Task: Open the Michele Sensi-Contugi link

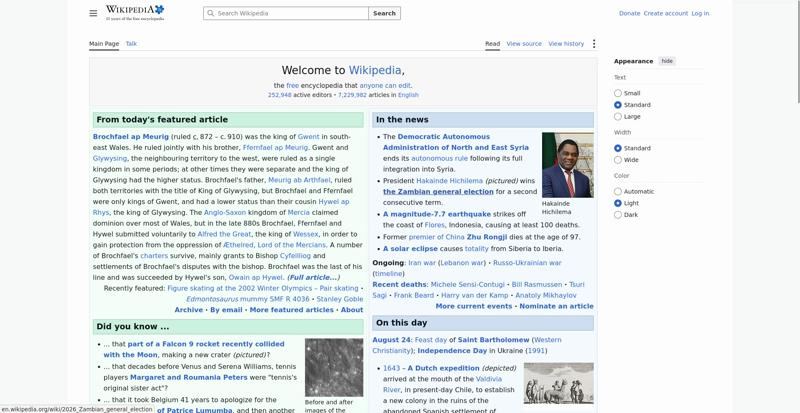Action: coord(467,284)
